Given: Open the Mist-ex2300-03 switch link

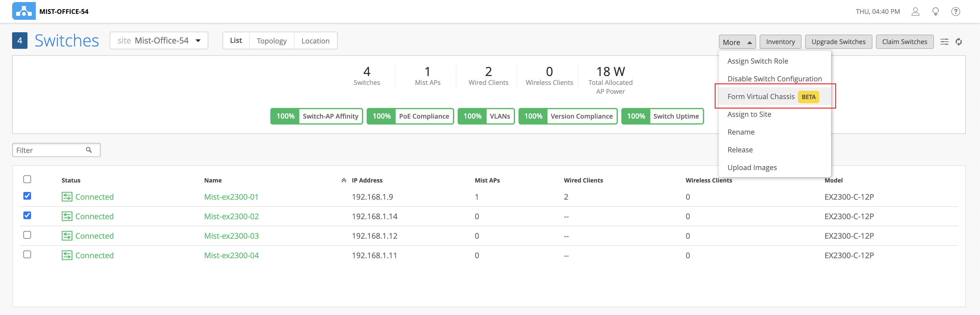Looking at the screenshot, I should click(231, 236).
